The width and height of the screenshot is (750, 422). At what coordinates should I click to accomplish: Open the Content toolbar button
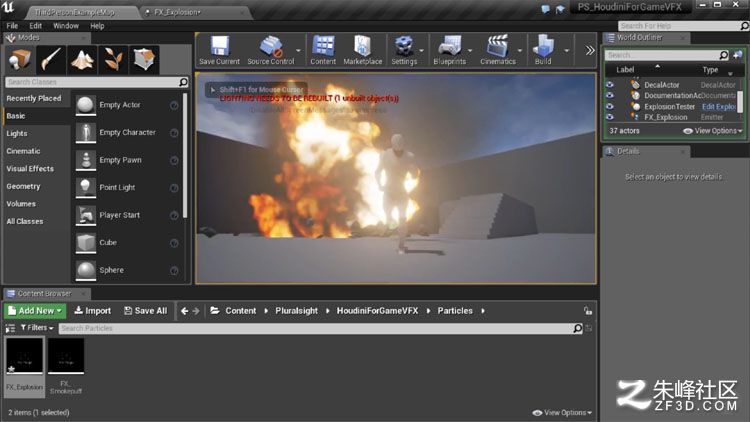[x=323, y=50]
